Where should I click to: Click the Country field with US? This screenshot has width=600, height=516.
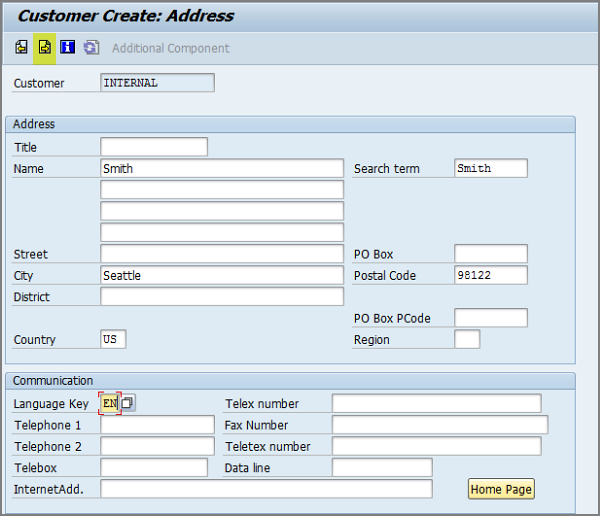(113, 339)
